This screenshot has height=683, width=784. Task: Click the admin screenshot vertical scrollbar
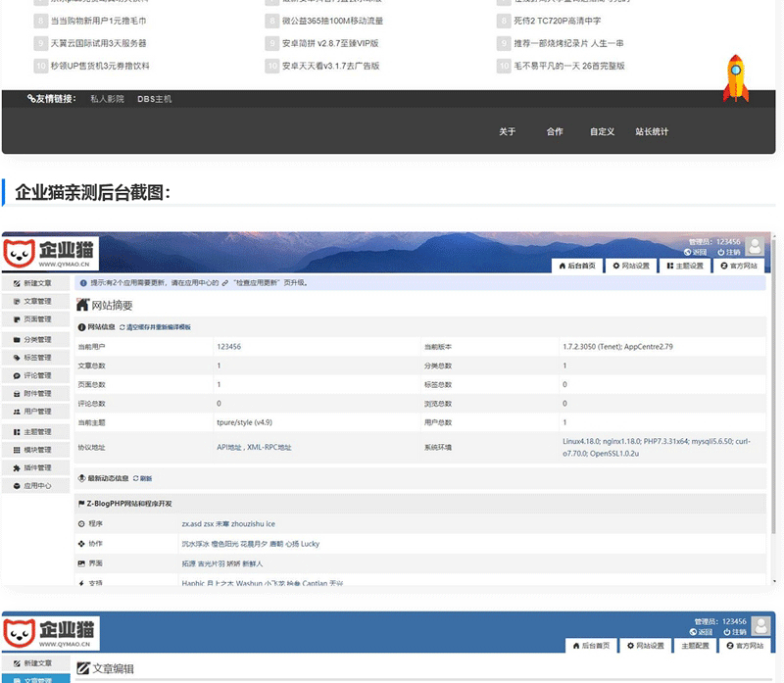[773, 385]
